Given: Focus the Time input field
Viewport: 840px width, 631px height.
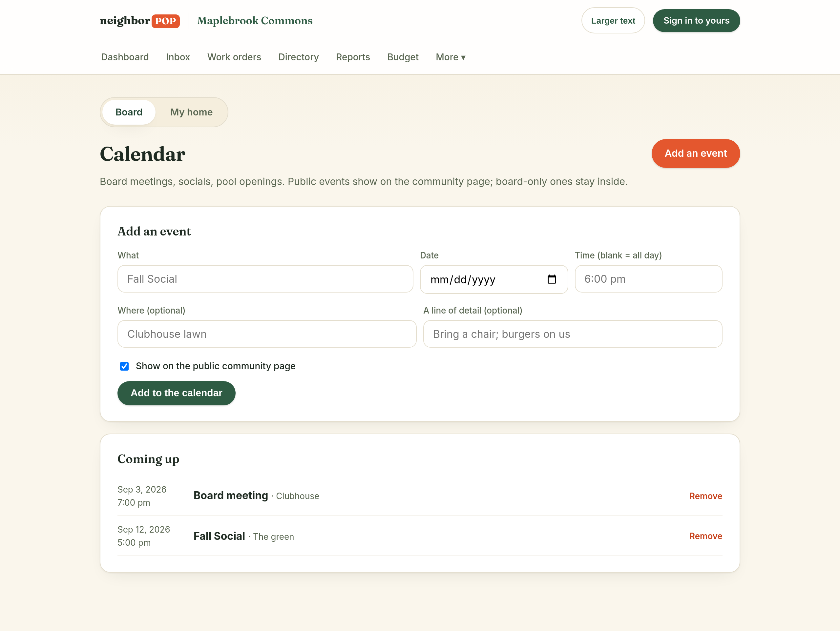Looking at the screenshot, I should pos(648,279).
